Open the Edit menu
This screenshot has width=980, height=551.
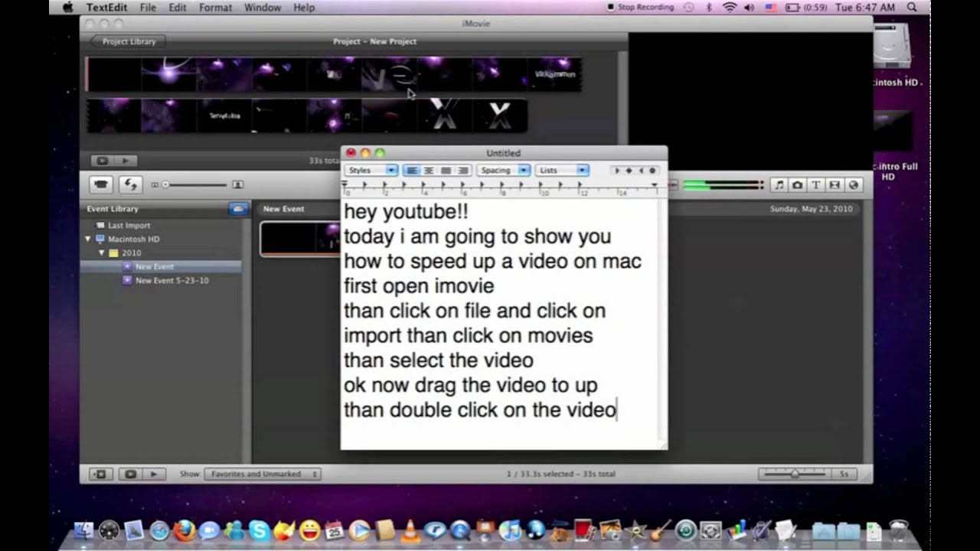[178, 7]
